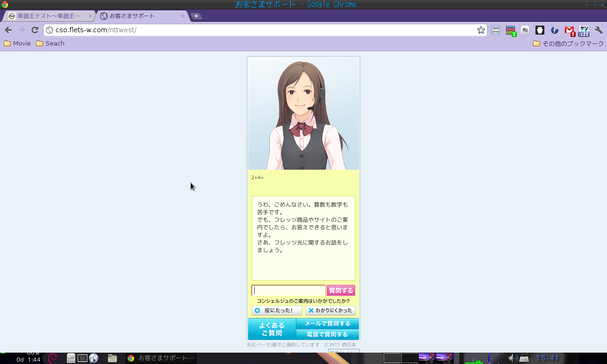Open the Seach bookmarks folder
Viewport: 607px width, 364px height.
pyautogui.click(x=50, y=44)
